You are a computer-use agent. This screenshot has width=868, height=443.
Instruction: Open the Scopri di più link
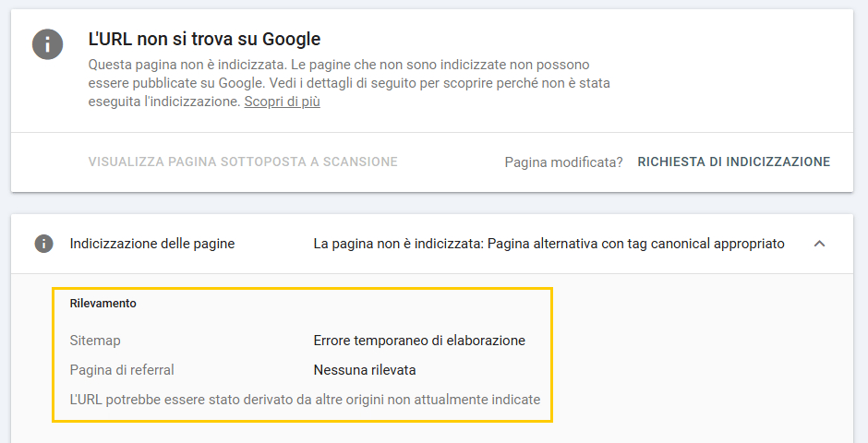pos(283,102)
